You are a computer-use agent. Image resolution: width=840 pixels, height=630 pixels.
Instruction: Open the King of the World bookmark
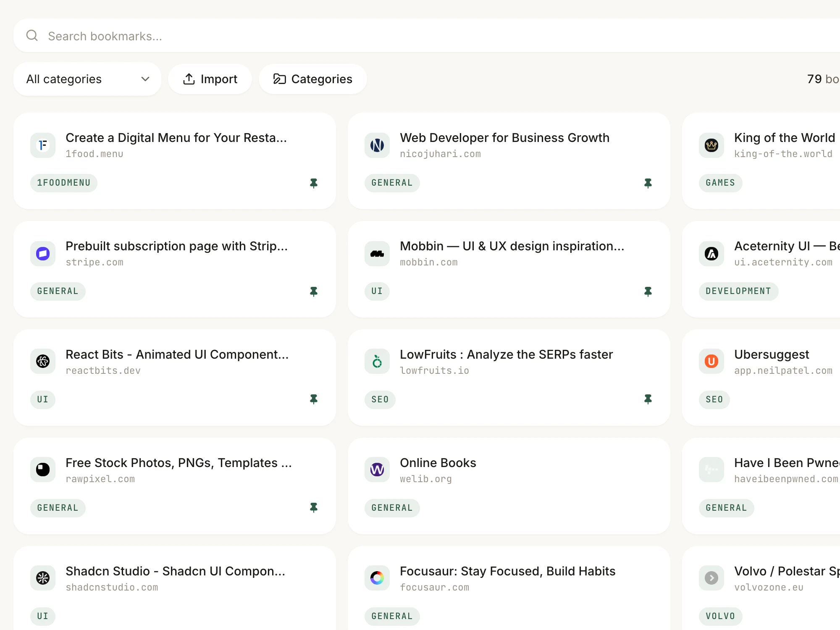[785, 138]
